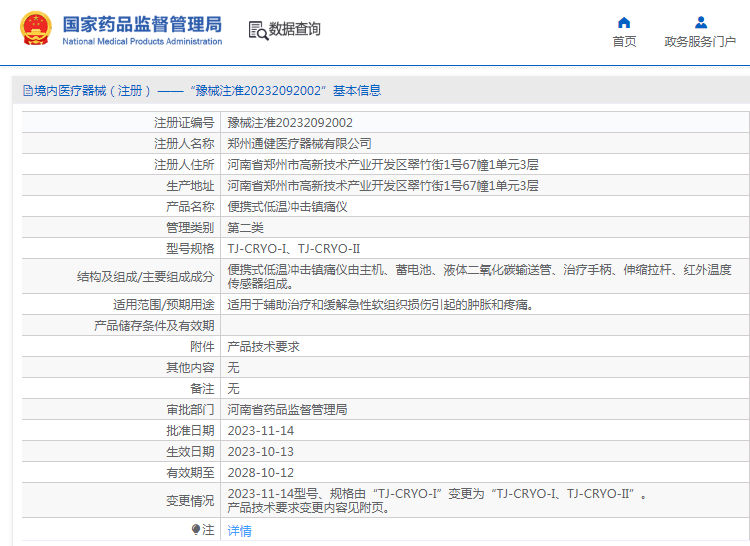Viewport: 750px width, 546px height.
Task: Click the 第二类 value
Action: coord(245,228)
